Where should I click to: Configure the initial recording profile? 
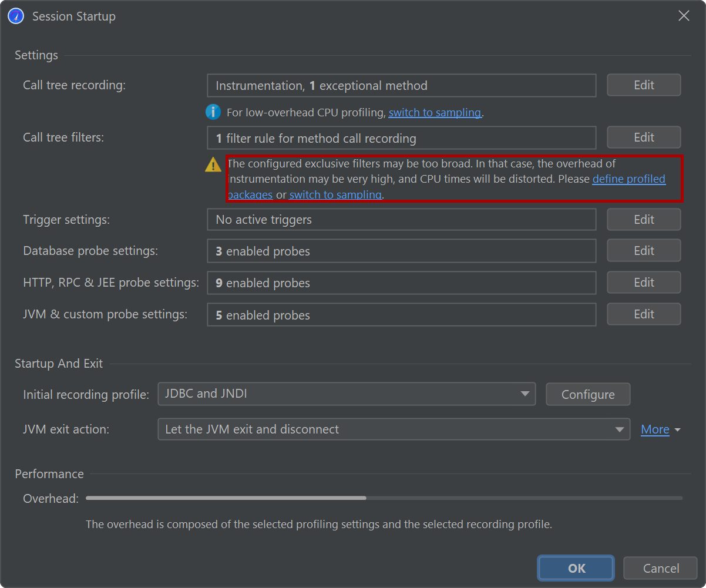point(587,395)
